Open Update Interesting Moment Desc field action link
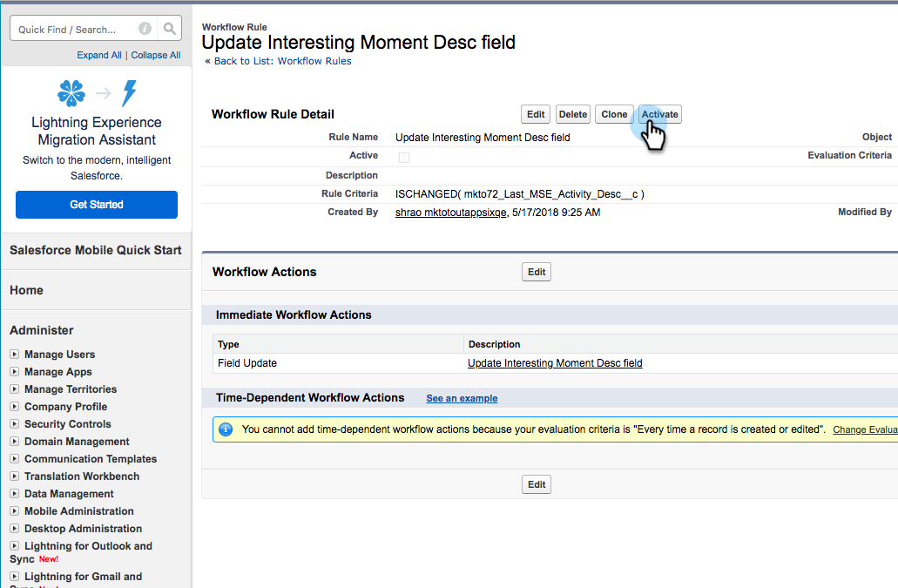 [x=555, y=363]
